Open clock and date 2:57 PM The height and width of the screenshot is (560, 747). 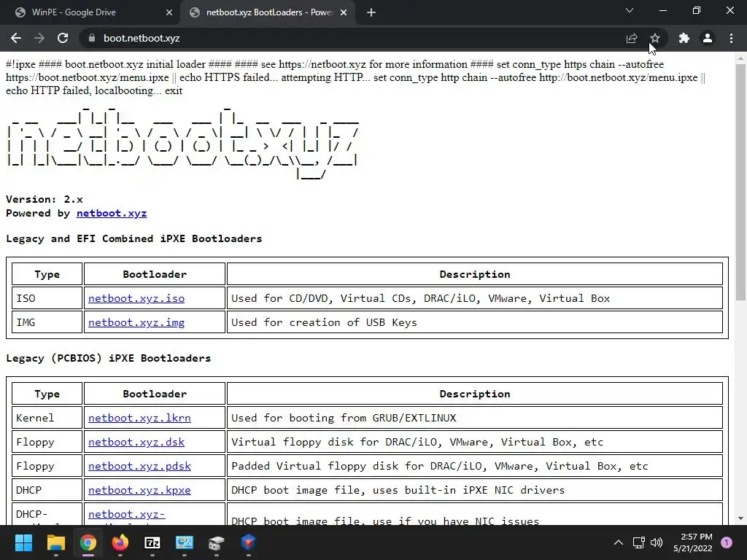point(693,542)
